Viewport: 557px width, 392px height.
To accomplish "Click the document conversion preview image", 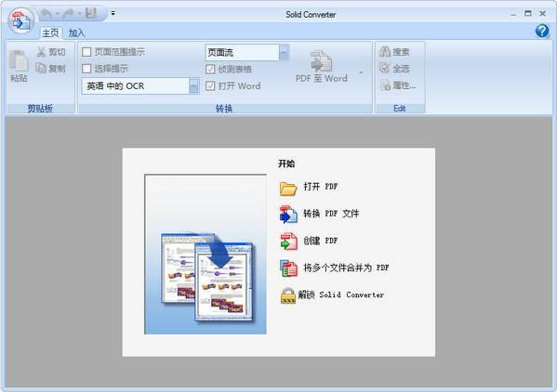I will tap(206, 254).
